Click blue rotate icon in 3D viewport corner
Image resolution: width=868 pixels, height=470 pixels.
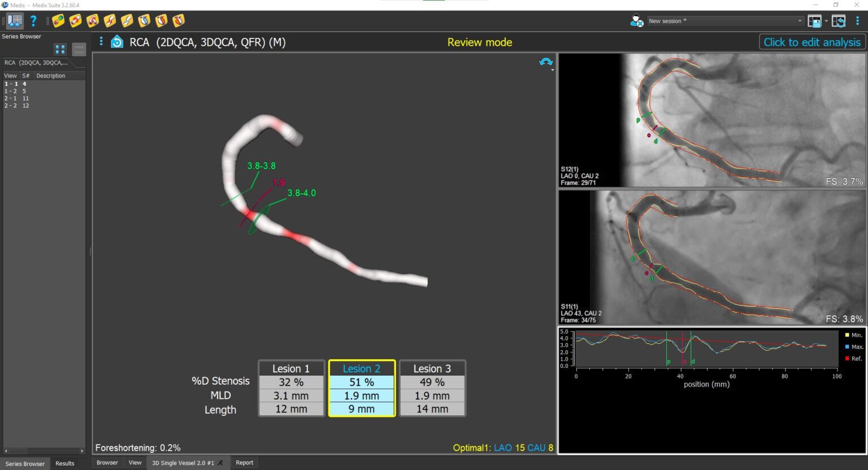click(546, 62)
